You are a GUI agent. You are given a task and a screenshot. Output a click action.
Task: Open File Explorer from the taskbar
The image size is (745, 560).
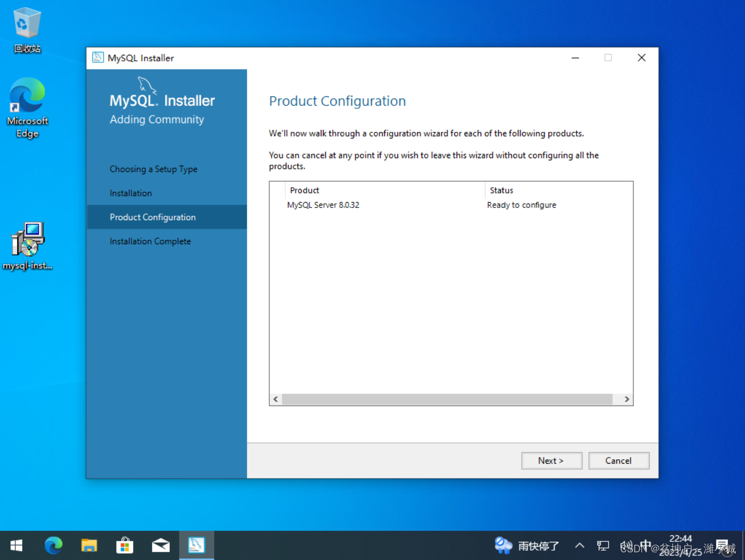[89, 545]
